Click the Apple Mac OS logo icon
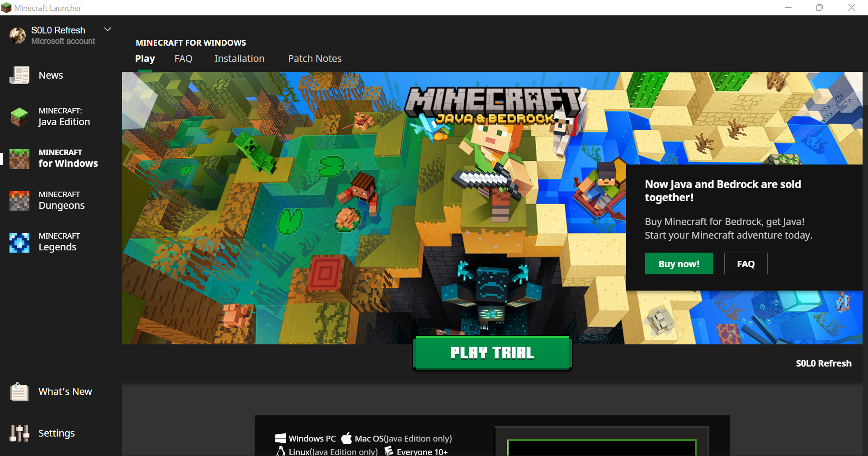 [x=347, y=438]
